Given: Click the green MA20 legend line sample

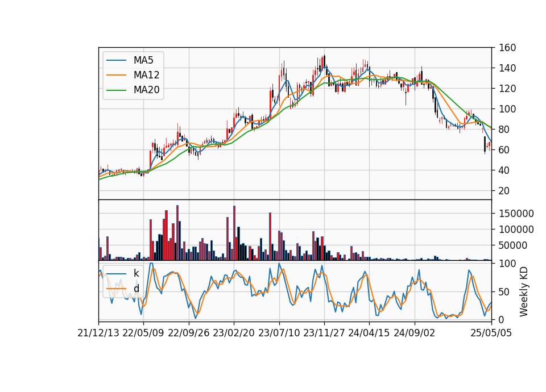Looking at the screenshot, I should click(116, 90).
